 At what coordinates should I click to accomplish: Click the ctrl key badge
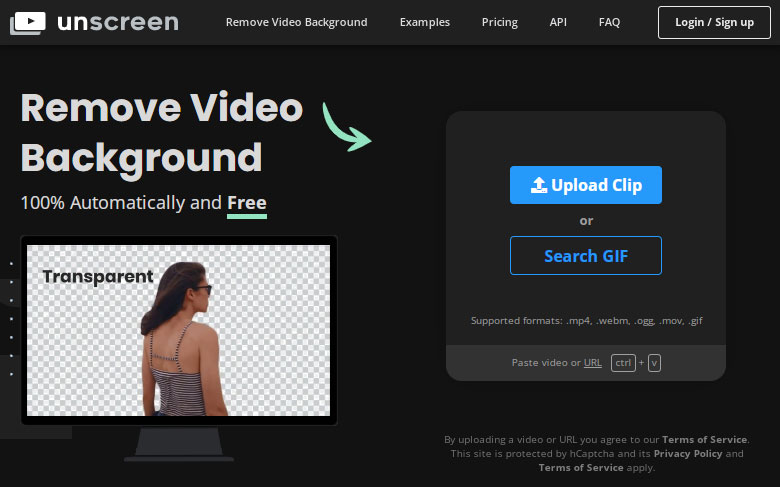(623, 363)
